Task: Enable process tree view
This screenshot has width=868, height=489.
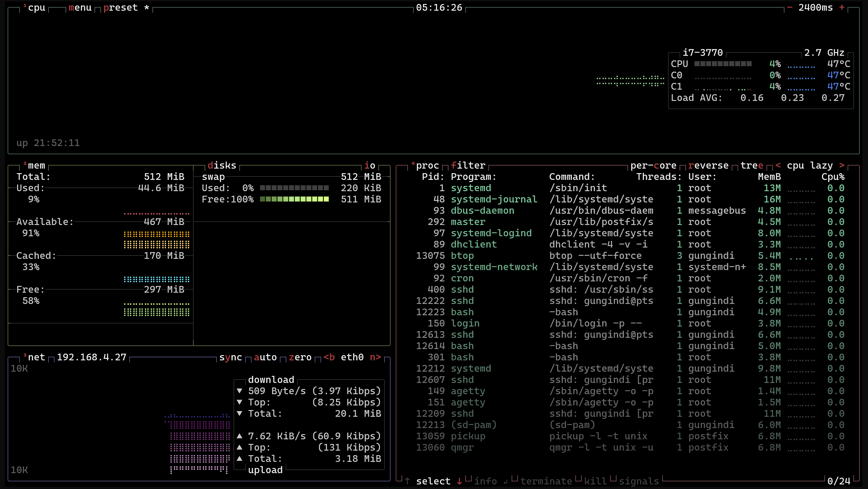Action: (x=752, y=166)
